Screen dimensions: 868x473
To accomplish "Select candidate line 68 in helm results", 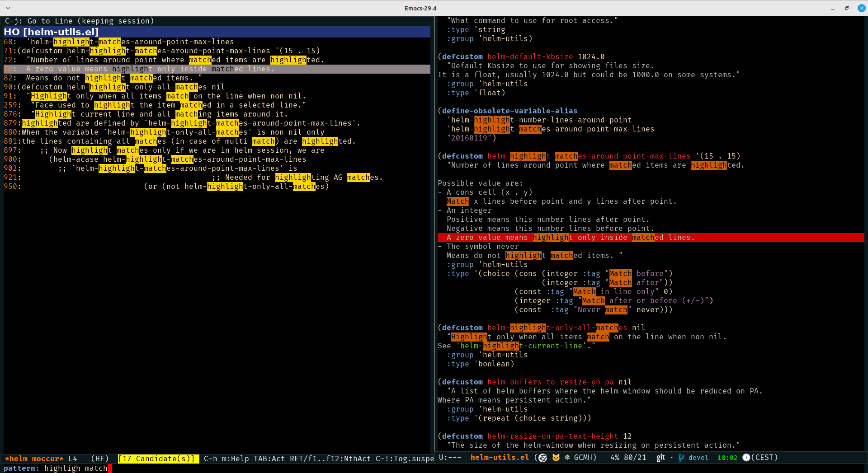I will tap(217, 42).
